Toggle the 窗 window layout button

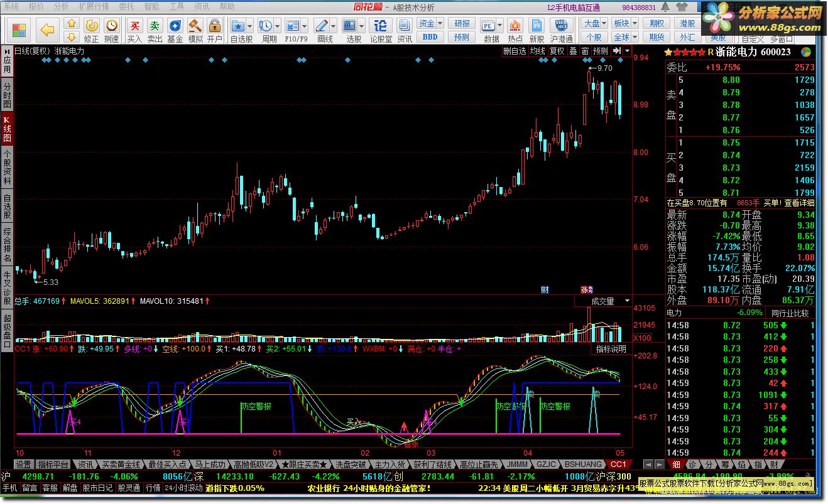585,51
